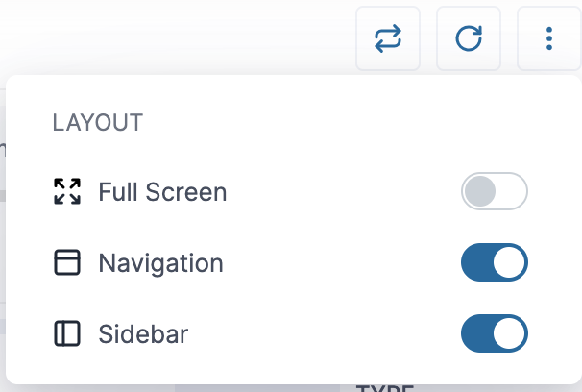Select the Navigation menu label
Screen dimensions: 582x392
click(x=160, y=263)
